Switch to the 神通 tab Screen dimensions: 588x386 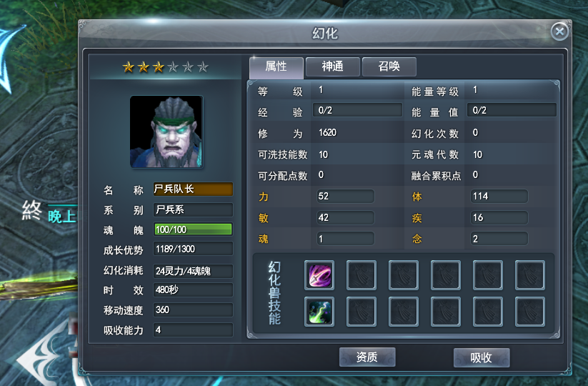333,66
